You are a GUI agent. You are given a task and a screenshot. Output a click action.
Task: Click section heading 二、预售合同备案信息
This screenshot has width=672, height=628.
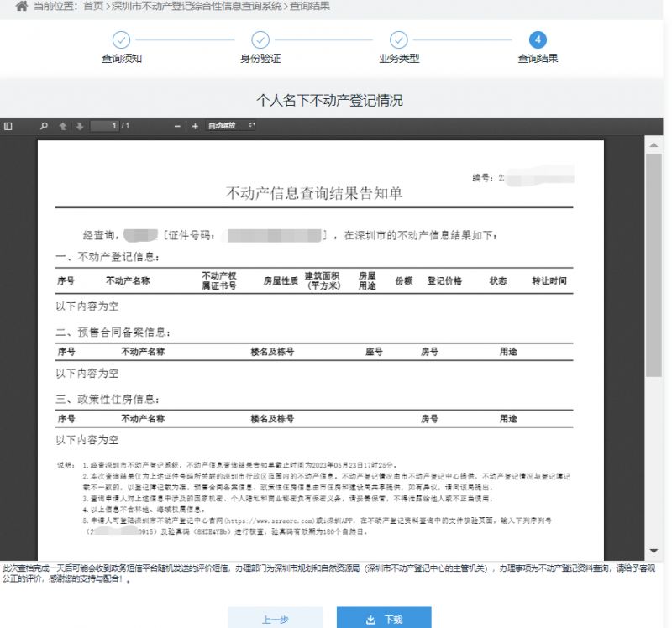coord(113,332)
